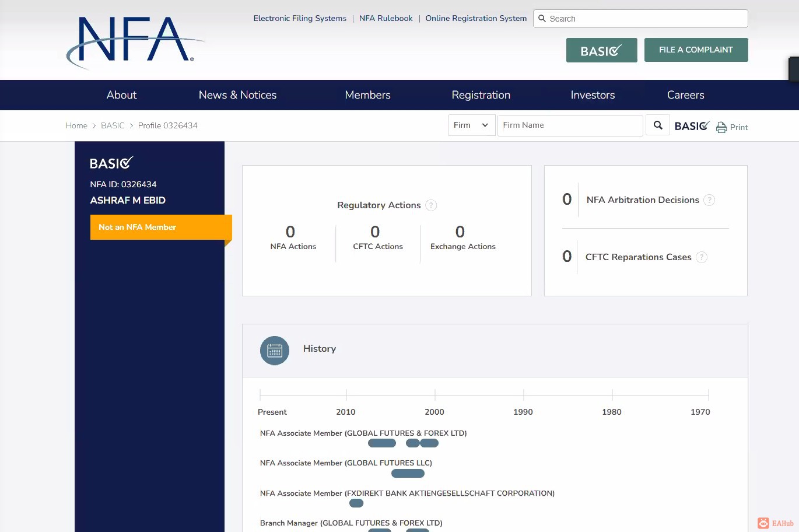Click the firm search magnifier button
This screenshot has height=532, width=799.
tap(658, 125)
